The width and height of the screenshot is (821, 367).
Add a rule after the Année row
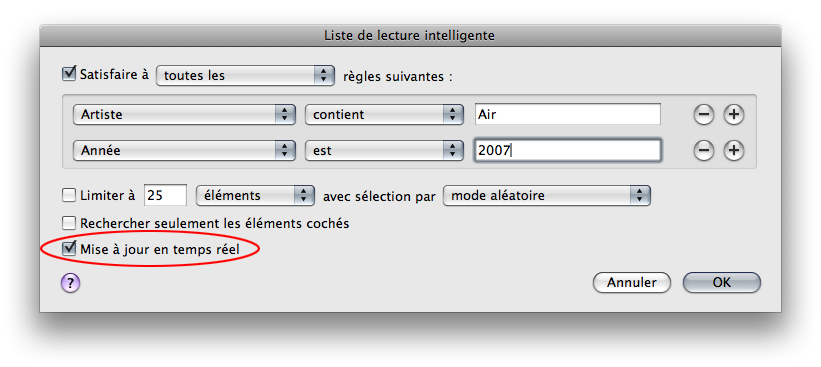(734, 151)
